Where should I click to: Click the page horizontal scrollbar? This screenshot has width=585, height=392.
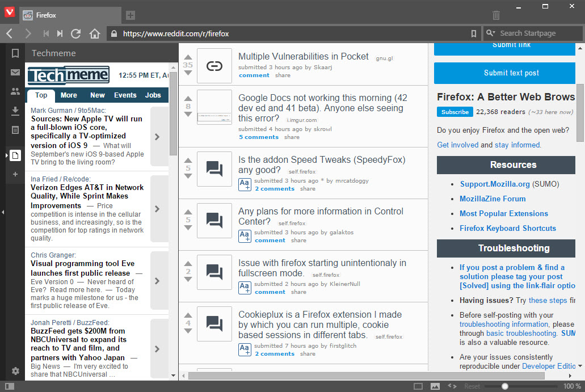coord(366,376)
